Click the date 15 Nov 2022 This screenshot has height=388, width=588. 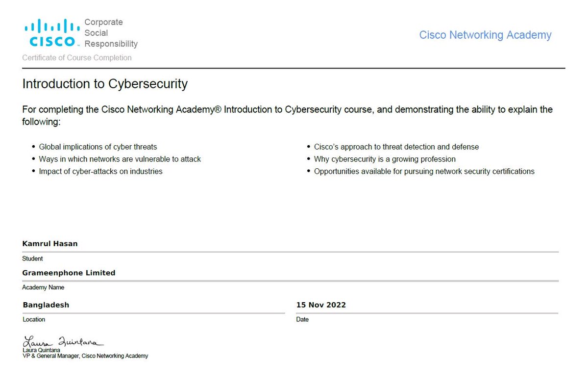tap(321, 305)
